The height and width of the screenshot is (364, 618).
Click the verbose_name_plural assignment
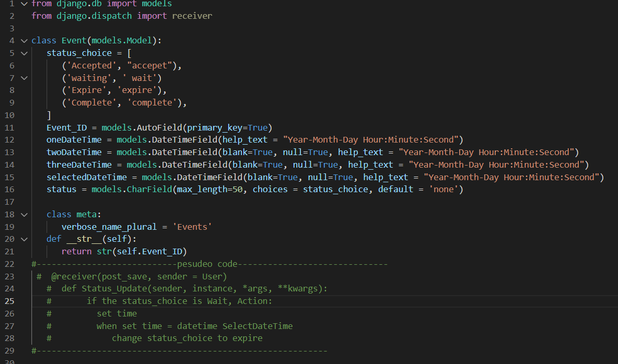[109, 227]
